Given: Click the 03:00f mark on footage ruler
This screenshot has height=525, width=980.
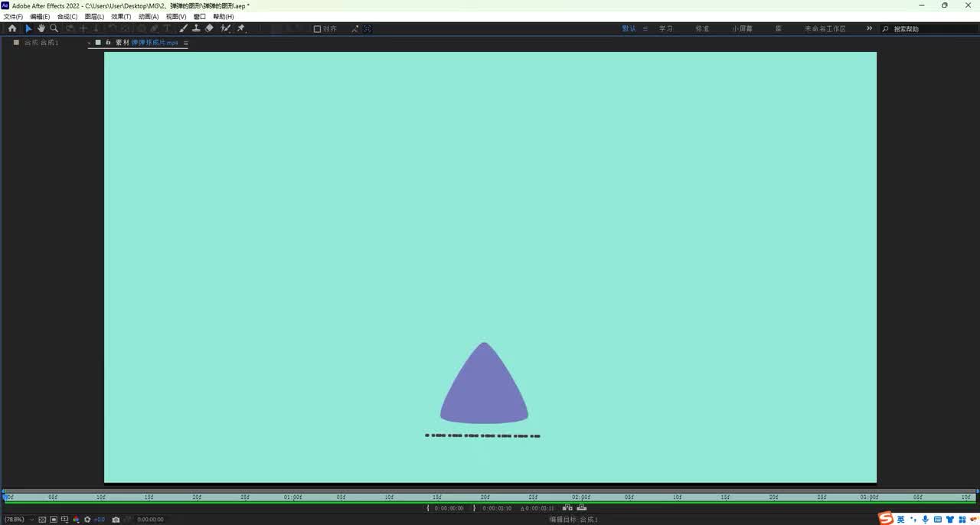Looking at the screenshot, I should [868, 497].
